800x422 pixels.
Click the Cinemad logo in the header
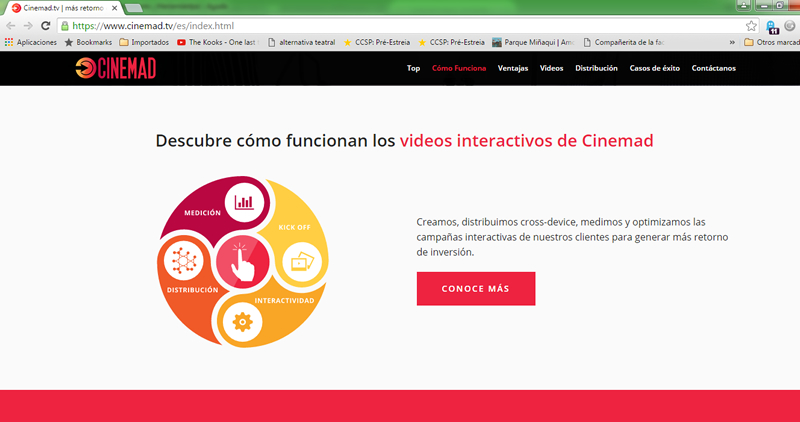click(115, 68)
